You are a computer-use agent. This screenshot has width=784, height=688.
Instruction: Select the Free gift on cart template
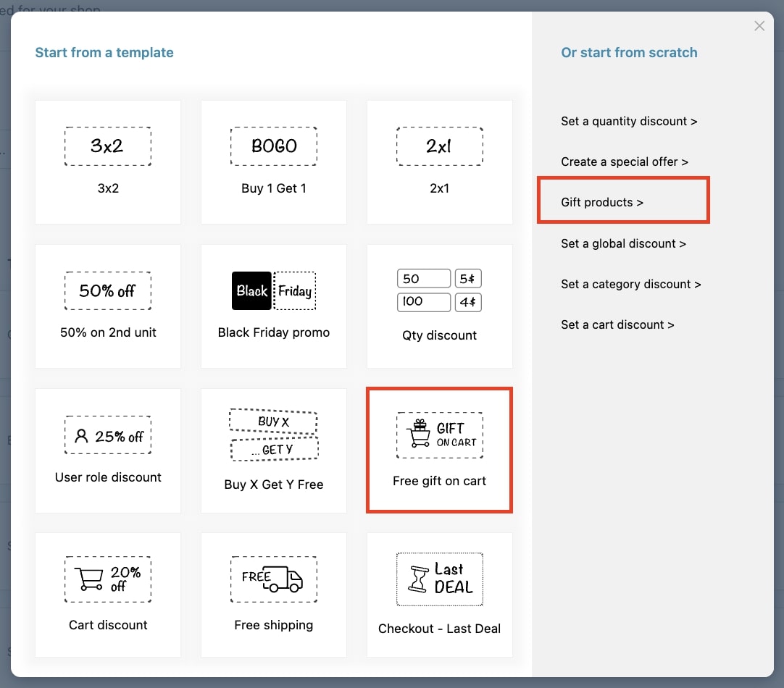pyautogui.click(x=440, y=450)
